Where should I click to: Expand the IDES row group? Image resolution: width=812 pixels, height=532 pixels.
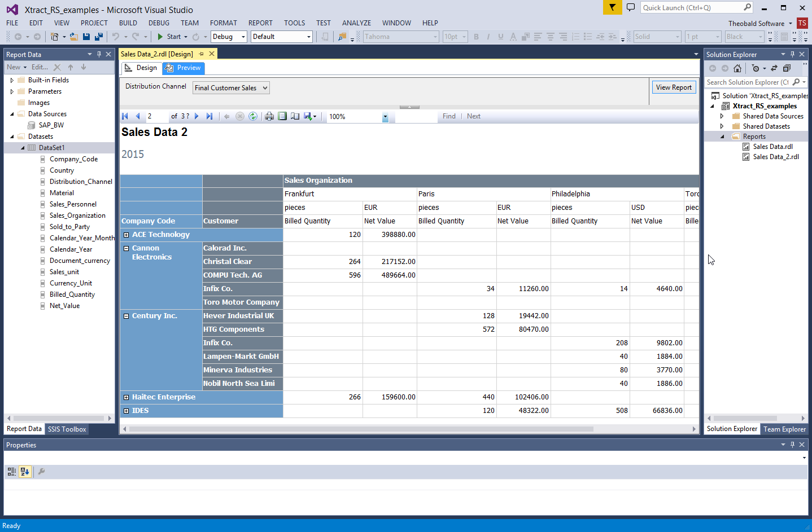[126, 411]
